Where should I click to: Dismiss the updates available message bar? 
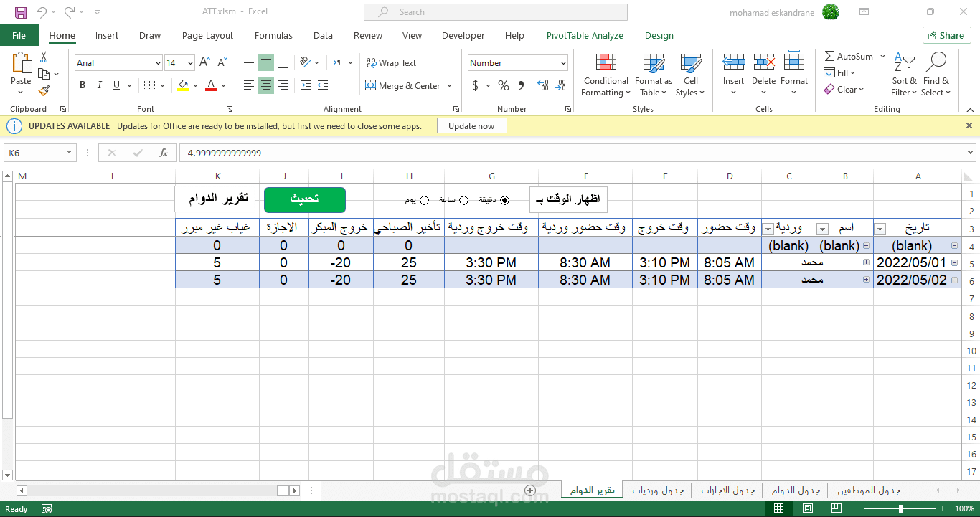969,125
